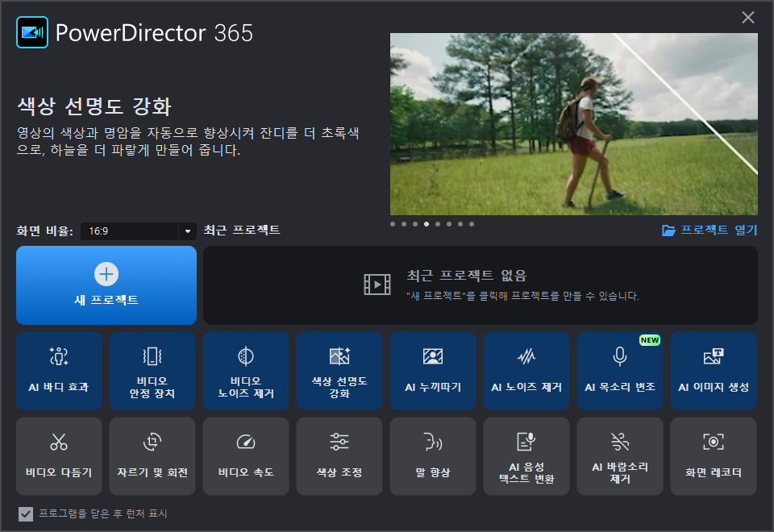Open 비디오 속도 tool
This screenshot has width=774, height=532.
tap(246, 456)
